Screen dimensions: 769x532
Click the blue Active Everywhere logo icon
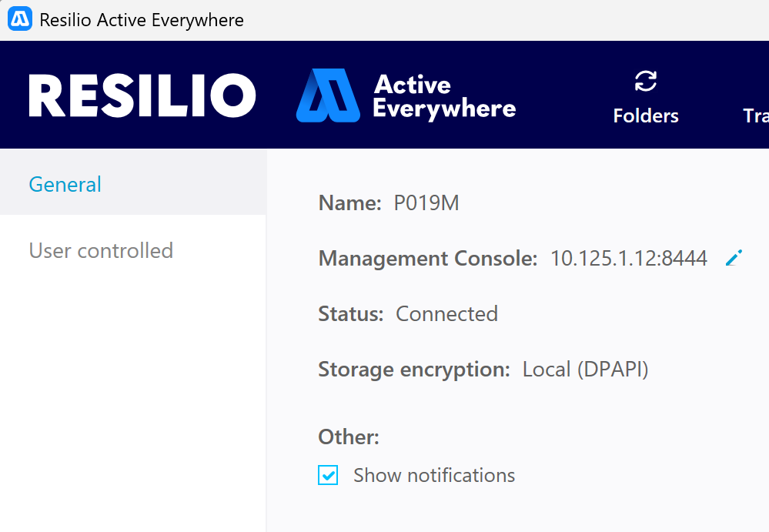327,95
